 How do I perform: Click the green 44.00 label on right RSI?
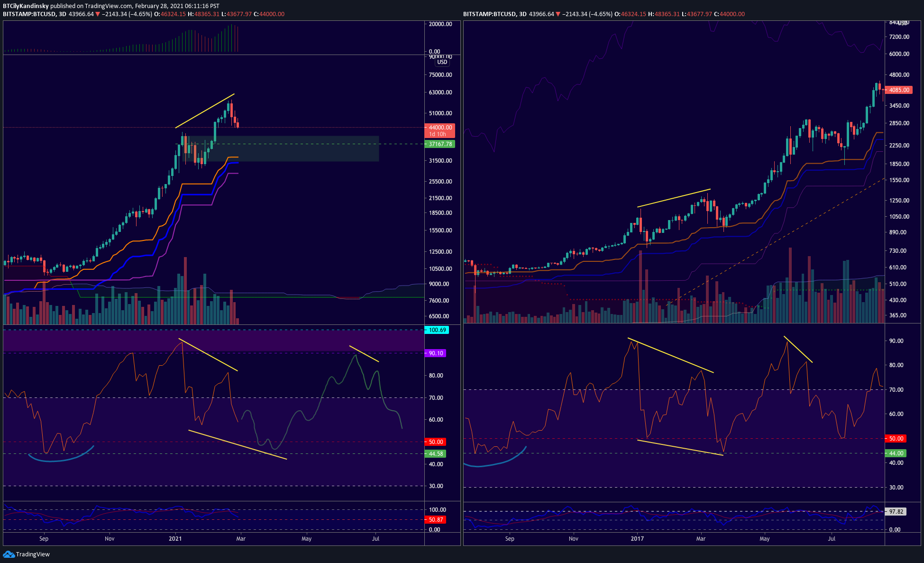coord(896,453)
